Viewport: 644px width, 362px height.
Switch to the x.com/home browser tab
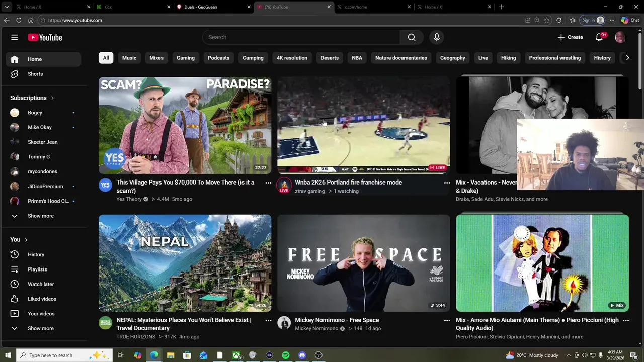375,7
